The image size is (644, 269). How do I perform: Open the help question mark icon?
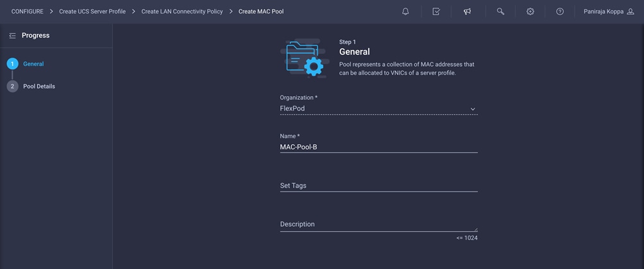pyautogui.click(x=560, y=12)
